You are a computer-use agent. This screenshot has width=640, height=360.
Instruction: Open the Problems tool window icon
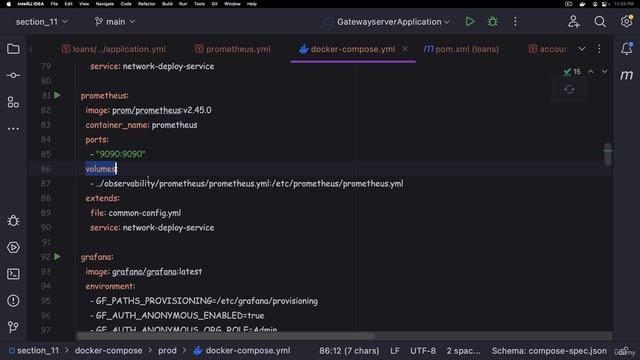[x=13, y=301]
